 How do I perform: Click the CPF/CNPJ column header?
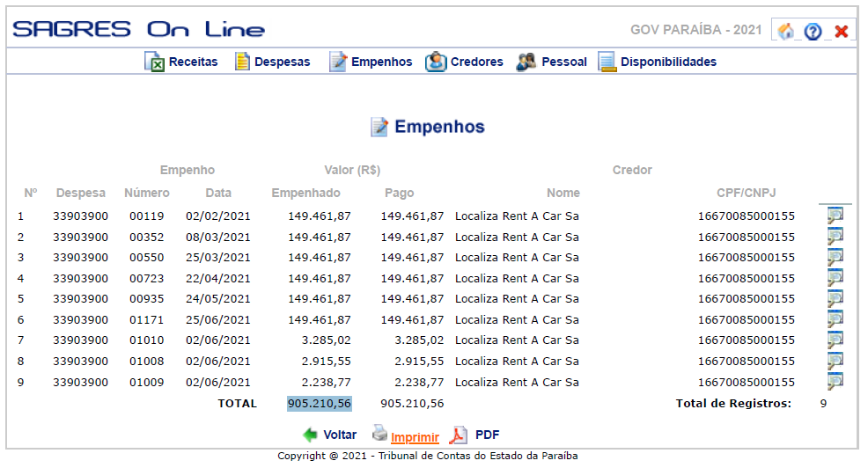(747, 193)
